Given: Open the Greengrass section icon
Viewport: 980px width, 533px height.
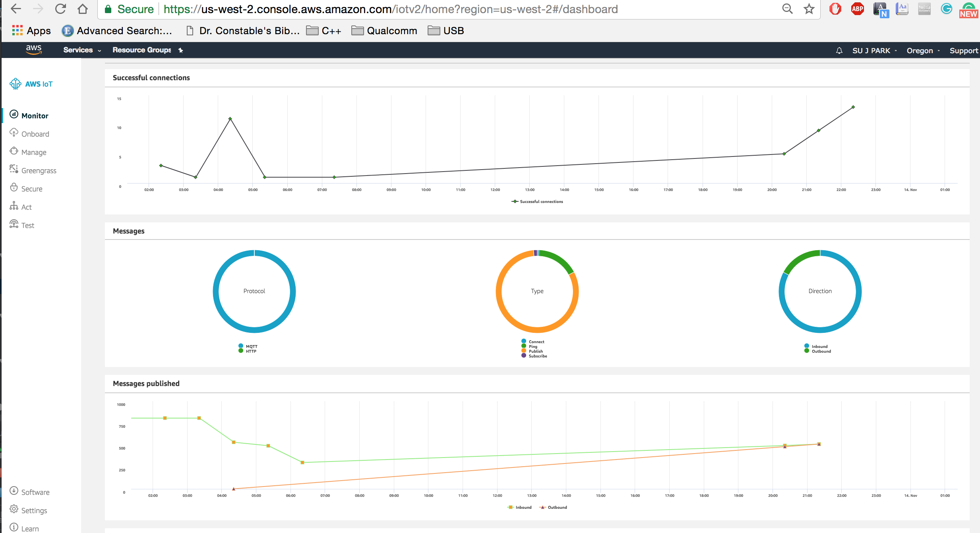Looking at the screenshot, I should pos(14,169).
